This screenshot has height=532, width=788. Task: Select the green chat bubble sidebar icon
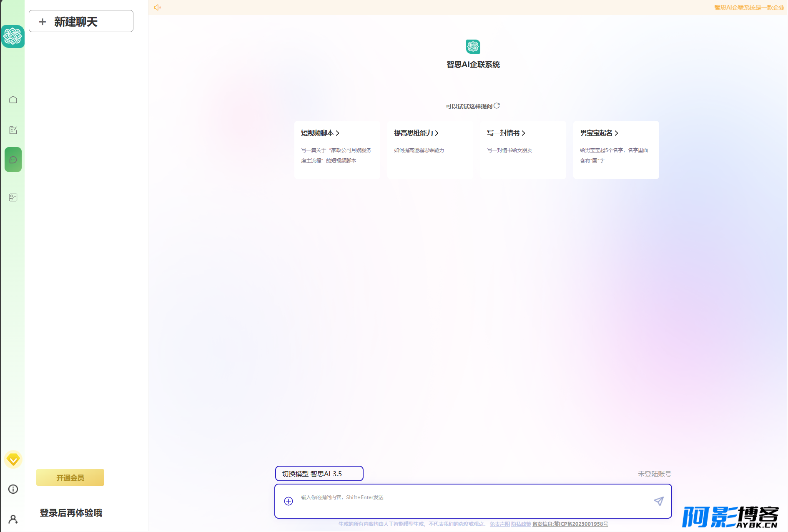(x=13, y=160)
